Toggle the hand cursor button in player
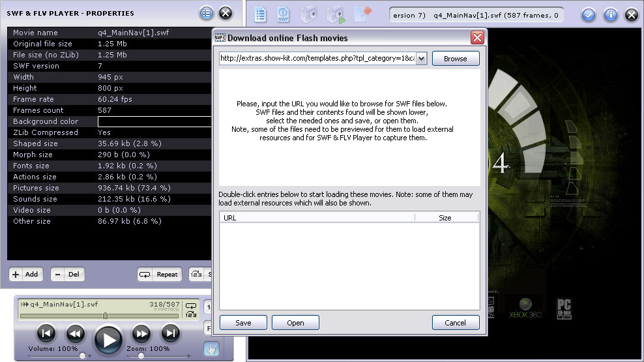This screenshot has width=644, height=362. click(211, 349)
